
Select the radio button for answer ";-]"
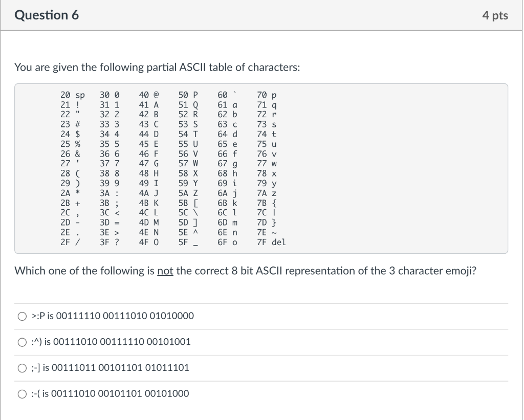(x=22, y=368)
